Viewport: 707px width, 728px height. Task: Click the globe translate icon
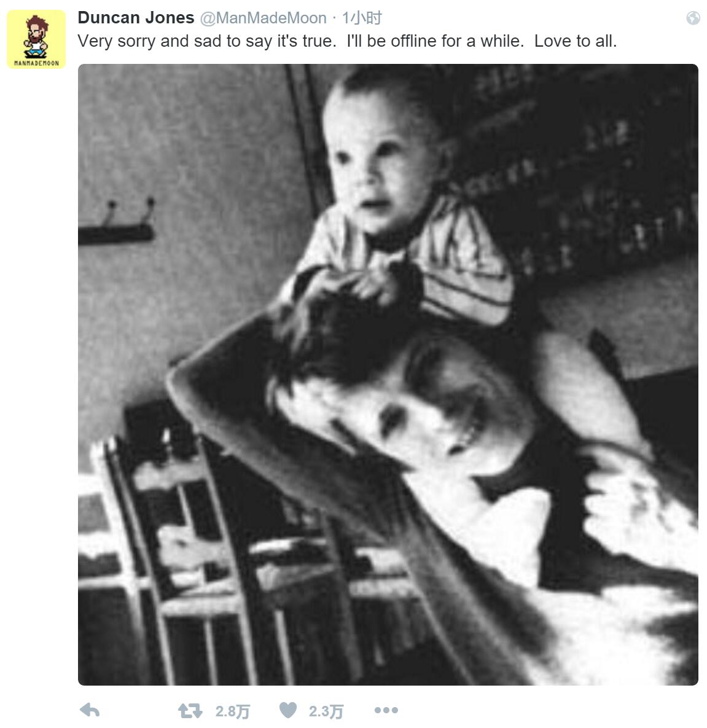(x=693, y=18)
